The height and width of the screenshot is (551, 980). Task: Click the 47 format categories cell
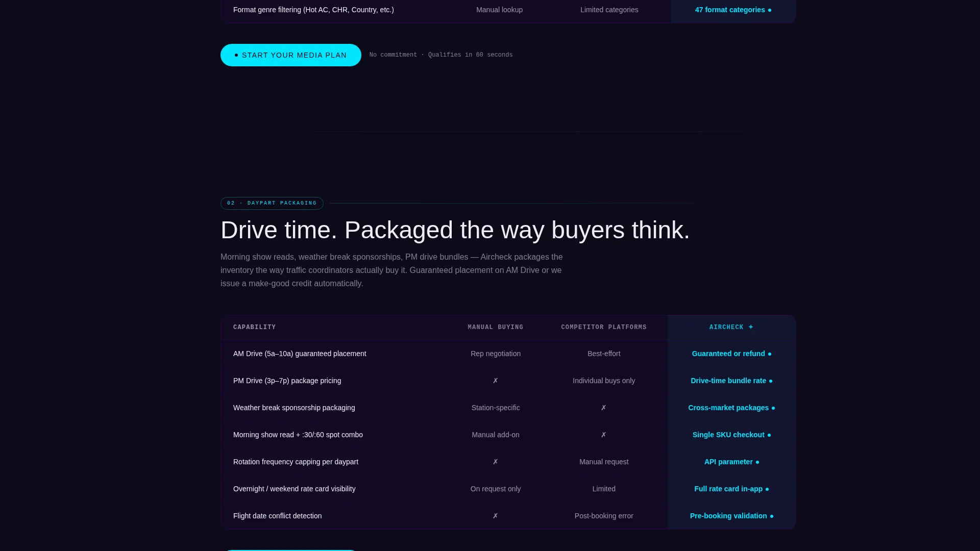(733, 10)
